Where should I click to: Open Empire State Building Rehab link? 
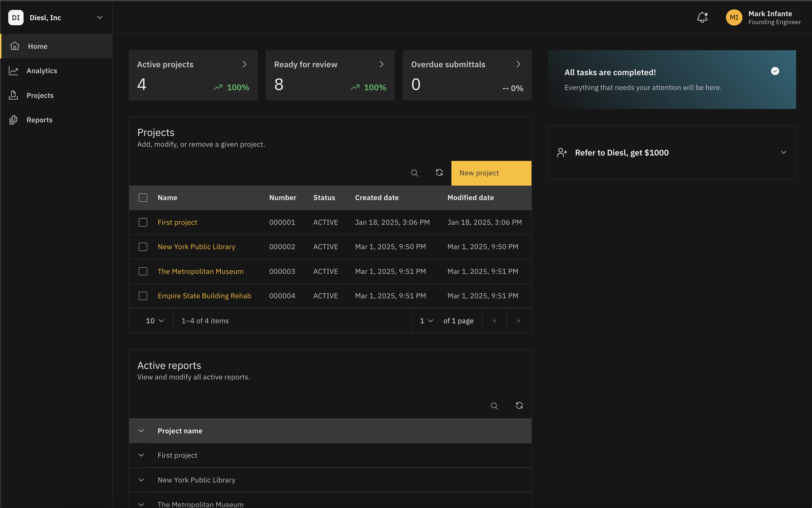pos(204,296)
